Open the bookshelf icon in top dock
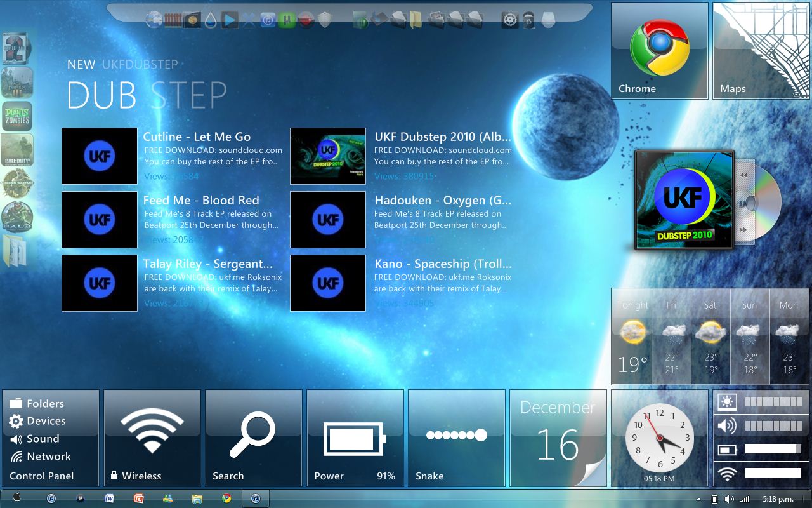The width and height of the screenshot is (812, 508). pyautogui.click(x=173, y=20)
